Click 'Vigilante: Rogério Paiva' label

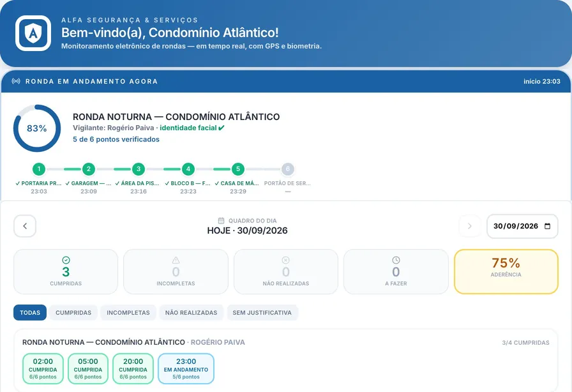click(x=114, y=128)
